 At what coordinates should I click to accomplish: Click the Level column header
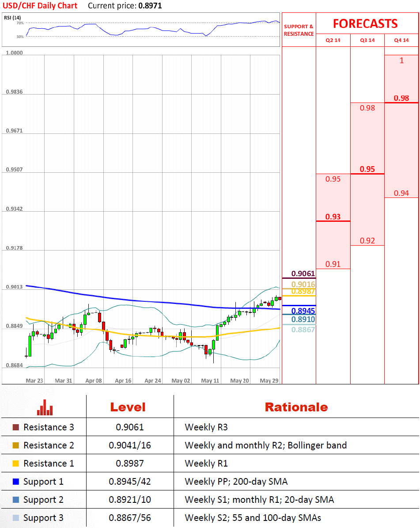point(128,407)
